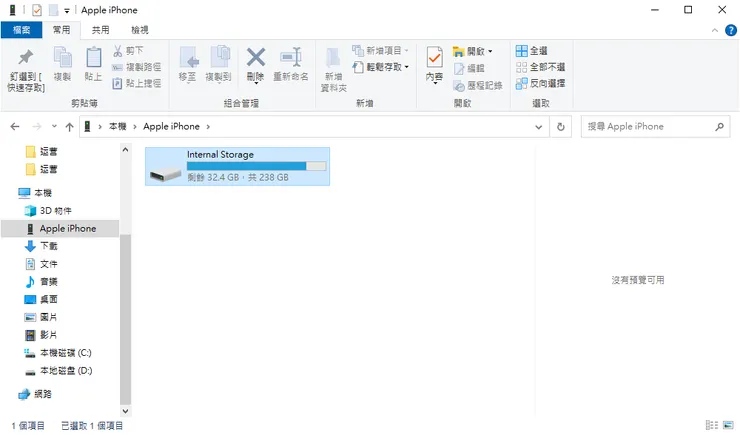Click 全部不選 select none

click(540, 67)
